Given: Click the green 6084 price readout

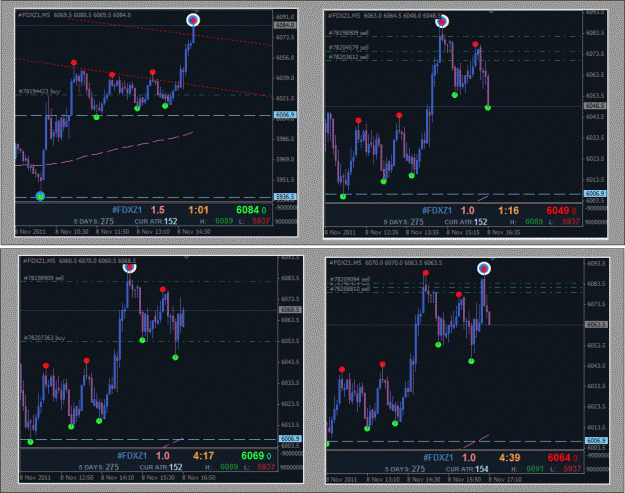Looking at the screenshot, I should pos(248,210).
